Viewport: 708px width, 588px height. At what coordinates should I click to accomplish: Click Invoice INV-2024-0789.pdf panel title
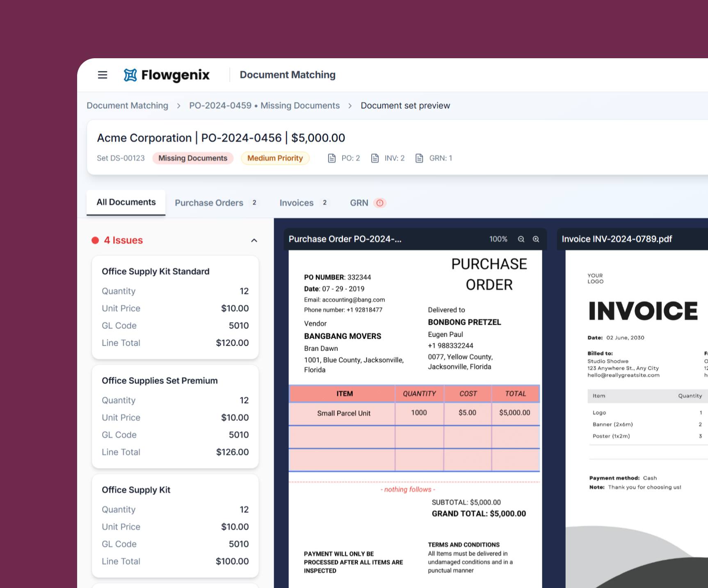[617, 239]
